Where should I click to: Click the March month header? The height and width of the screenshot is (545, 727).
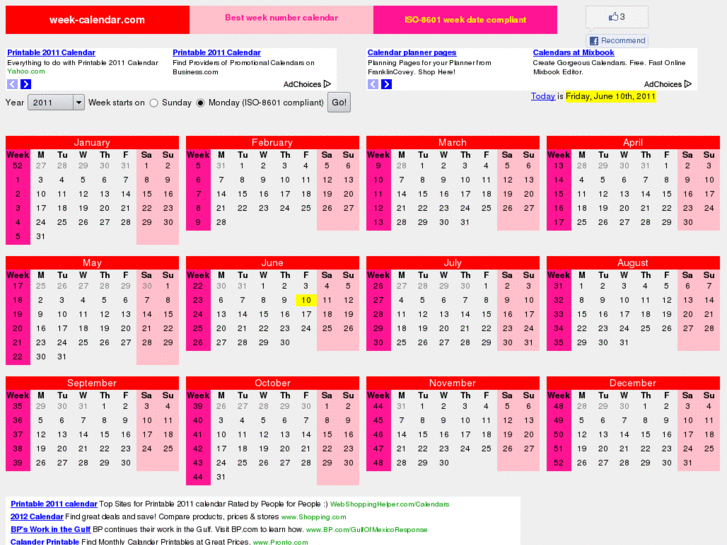453,142
